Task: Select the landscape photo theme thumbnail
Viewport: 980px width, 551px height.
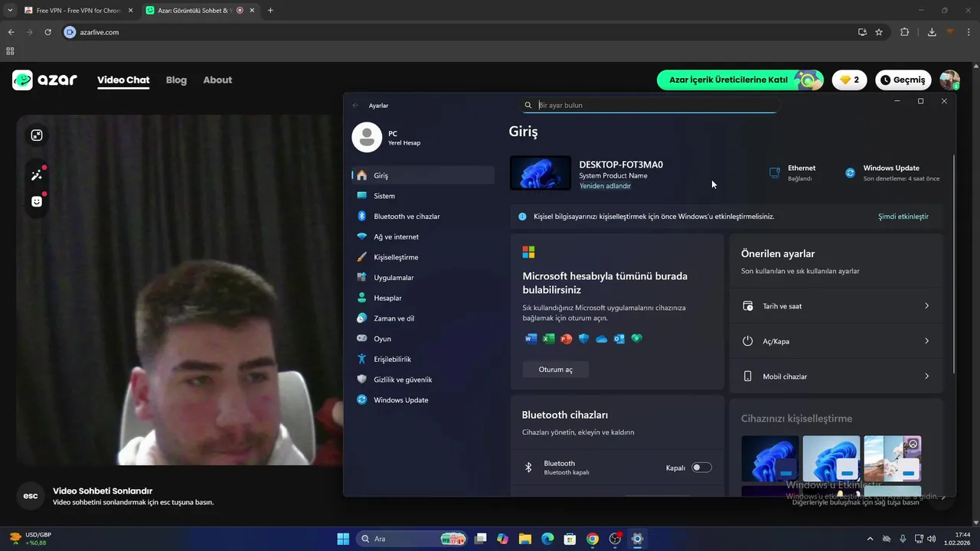Action: 892,458
